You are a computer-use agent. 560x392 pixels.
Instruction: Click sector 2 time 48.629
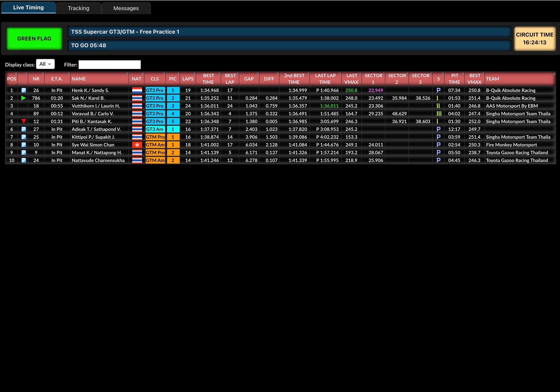(x=399, y=114)
